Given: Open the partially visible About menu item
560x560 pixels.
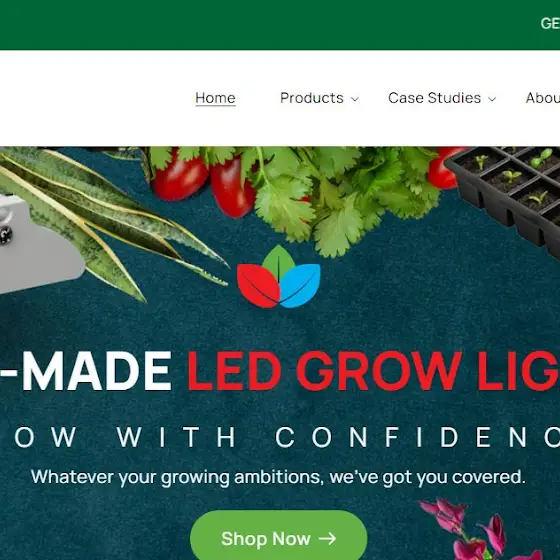Looking at the screenshot, I should point(542,98).
